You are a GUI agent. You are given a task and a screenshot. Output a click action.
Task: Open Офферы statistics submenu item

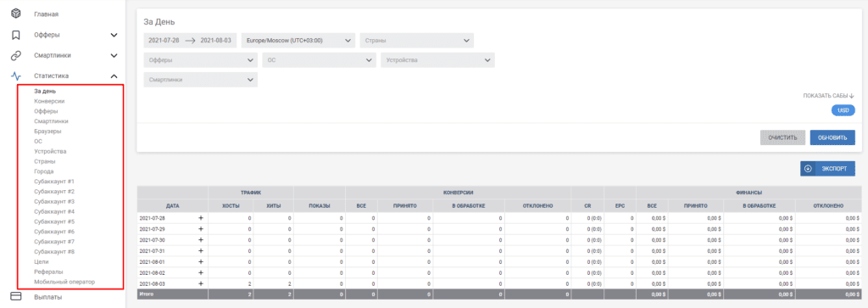[46, 111]
